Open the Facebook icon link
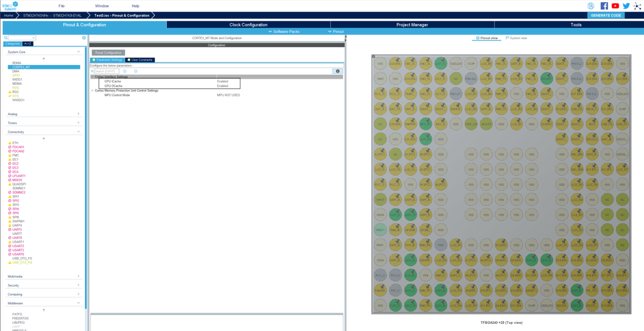644x331 pixels. [x=604, y=6]
